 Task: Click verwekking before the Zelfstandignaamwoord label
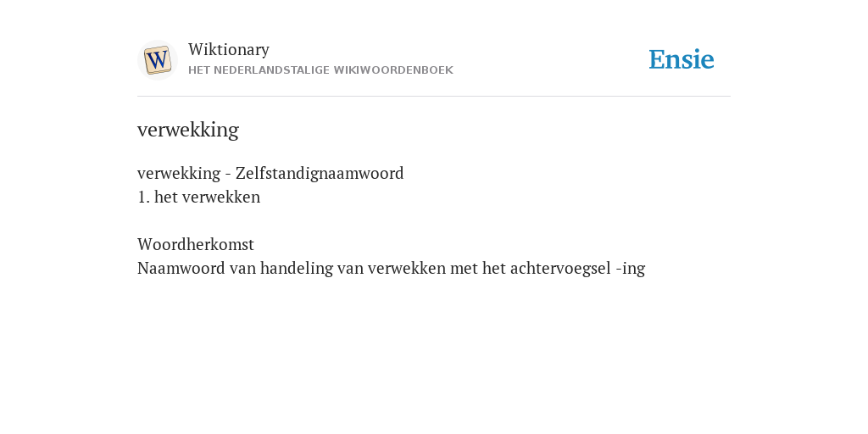[179, 173]
